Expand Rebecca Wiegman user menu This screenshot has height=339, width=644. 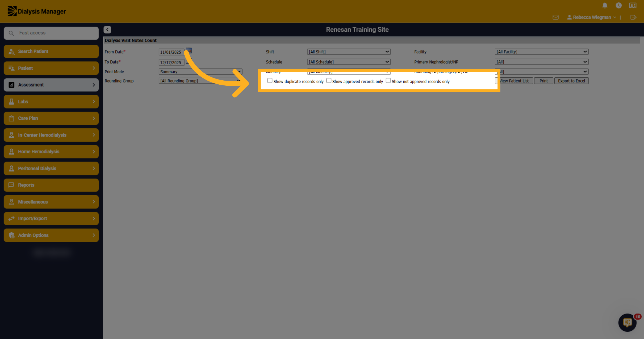click(x=591, y=17)
